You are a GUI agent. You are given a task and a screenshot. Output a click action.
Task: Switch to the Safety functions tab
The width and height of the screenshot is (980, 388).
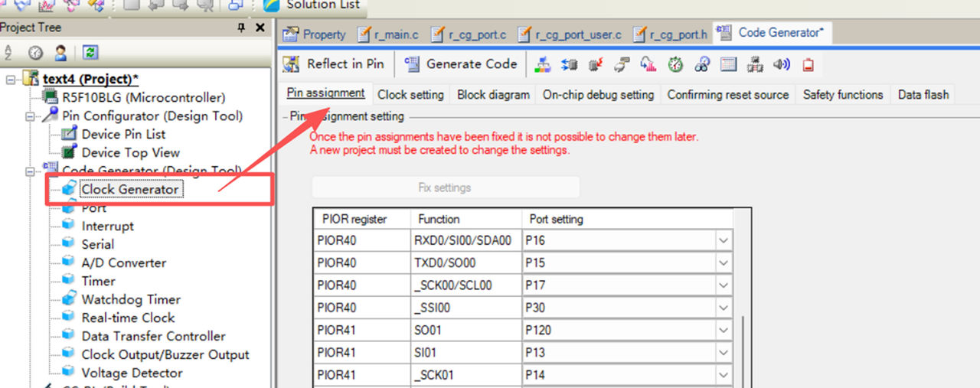(x=842, y=95)
